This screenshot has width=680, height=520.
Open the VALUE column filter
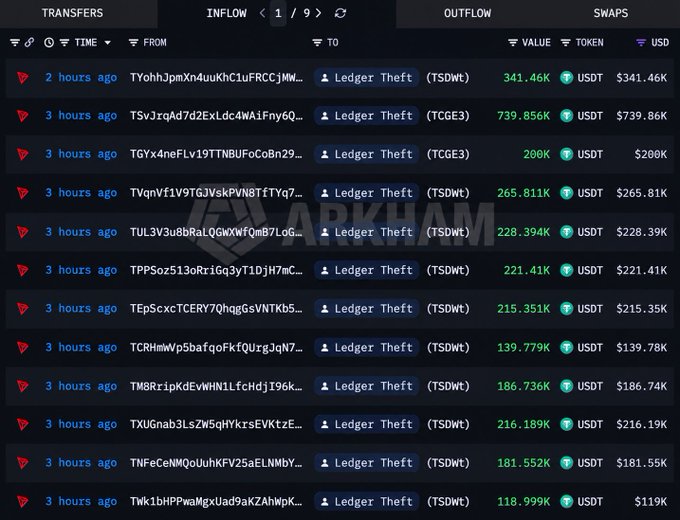click(513, 43)
